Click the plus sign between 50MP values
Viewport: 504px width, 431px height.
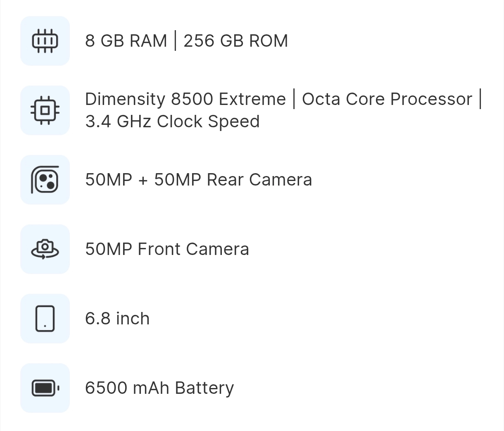143,180
